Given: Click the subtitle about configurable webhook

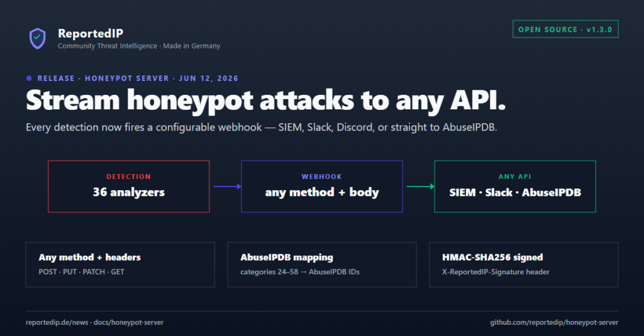Looking at the screenshot, I should 261,127.
